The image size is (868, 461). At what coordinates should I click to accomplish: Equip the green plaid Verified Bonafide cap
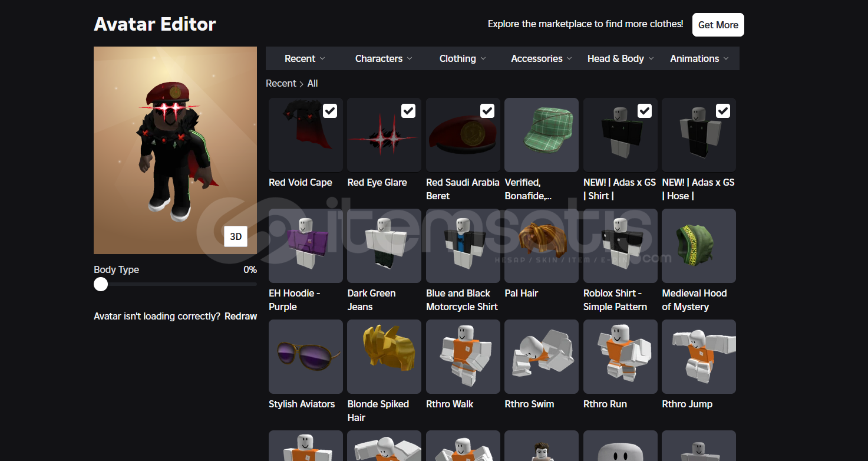542,135
